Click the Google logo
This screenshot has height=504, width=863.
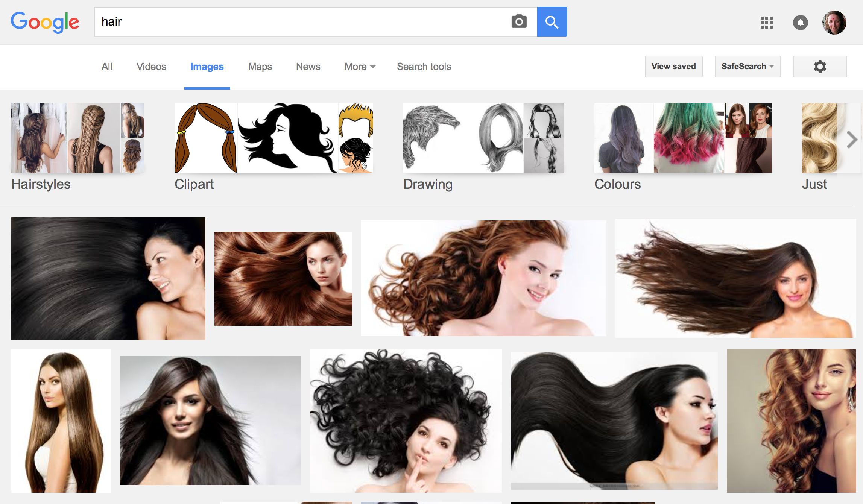(x=45, y=22)
